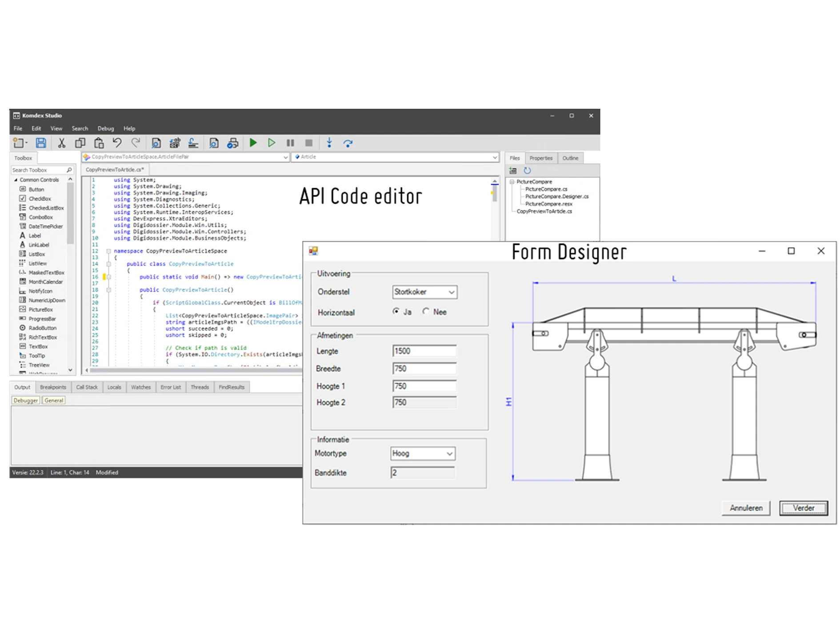
Task: Collapse the PictureCompare tree node
Action: click(x=512, y=181)
